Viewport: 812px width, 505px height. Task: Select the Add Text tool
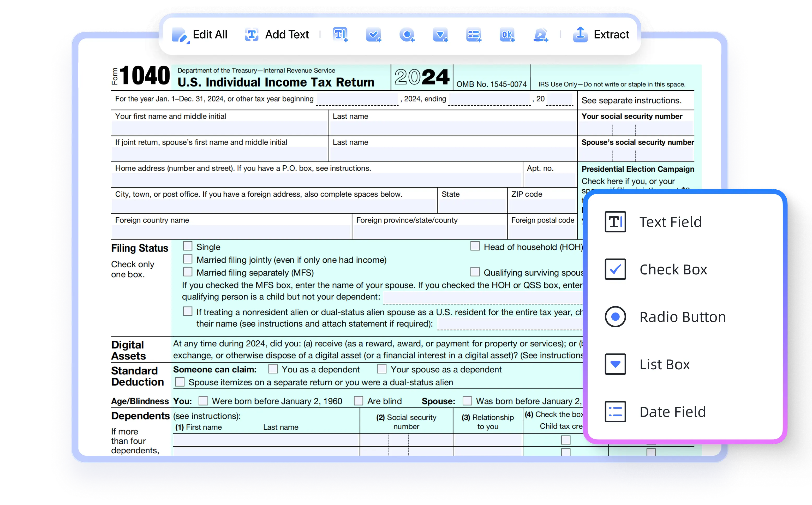(x=277, y=34)
